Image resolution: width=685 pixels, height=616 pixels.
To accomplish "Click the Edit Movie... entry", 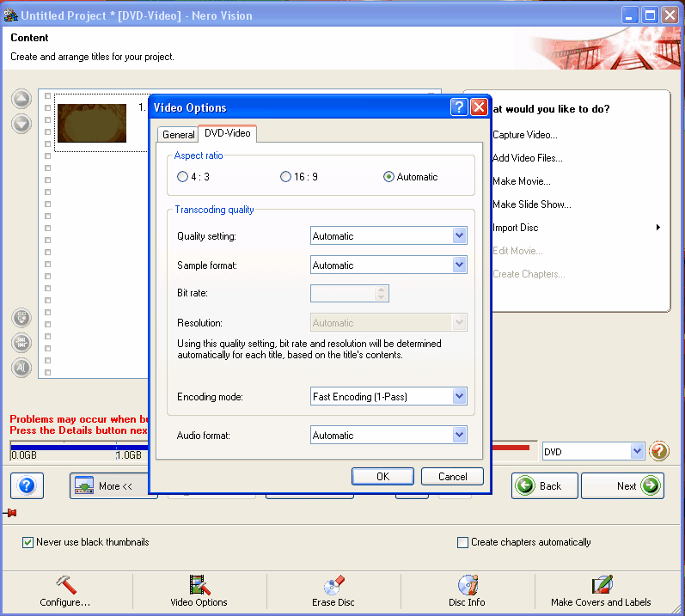I will click(x=517, y=251).
